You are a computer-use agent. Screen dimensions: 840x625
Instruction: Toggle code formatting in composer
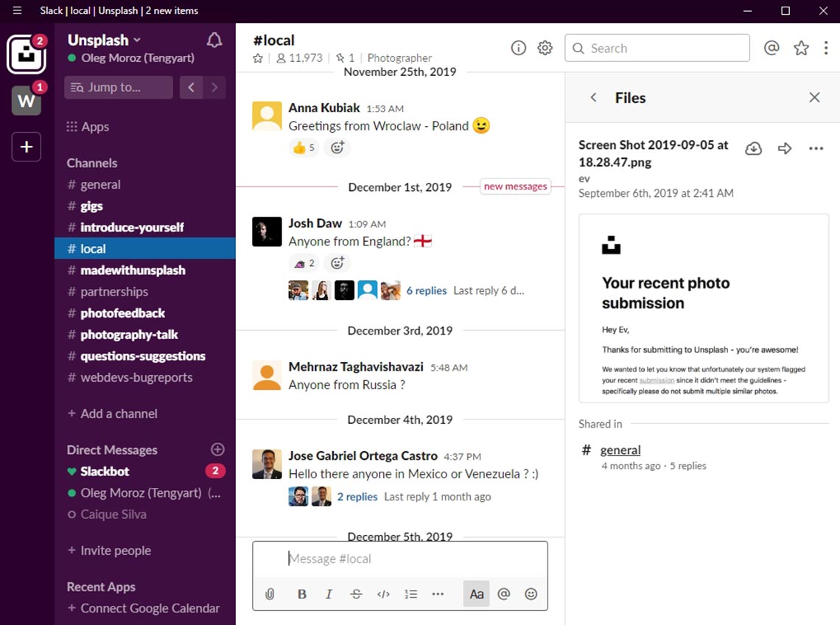(x=383, y=594)
